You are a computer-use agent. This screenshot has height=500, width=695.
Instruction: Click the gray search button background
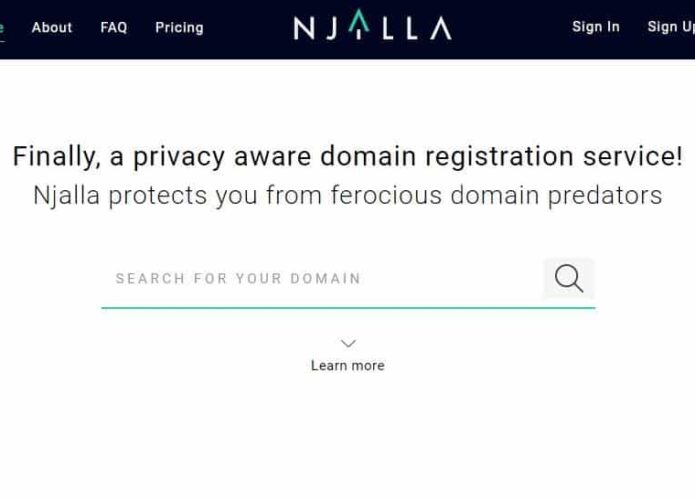tap(569, 279)
